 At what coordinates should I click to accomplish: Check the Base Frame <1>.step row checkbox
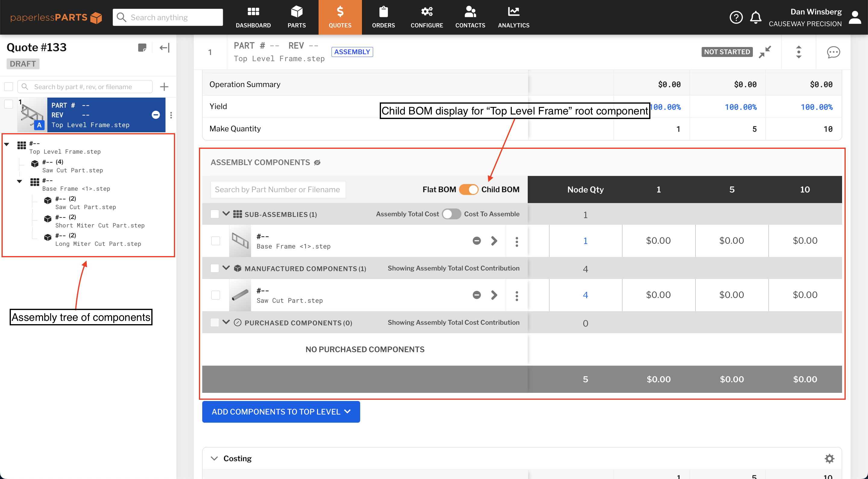coord(215,241)
